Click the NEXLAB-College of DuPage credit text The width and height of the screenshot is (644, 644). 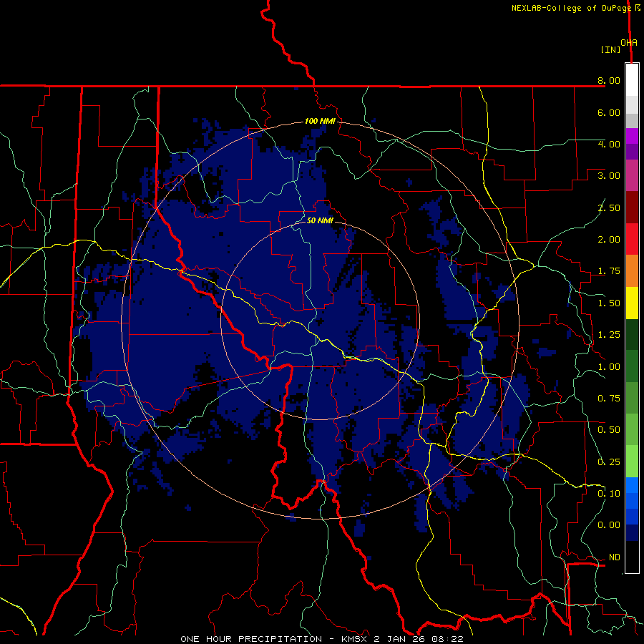click(x=571, y=8)
